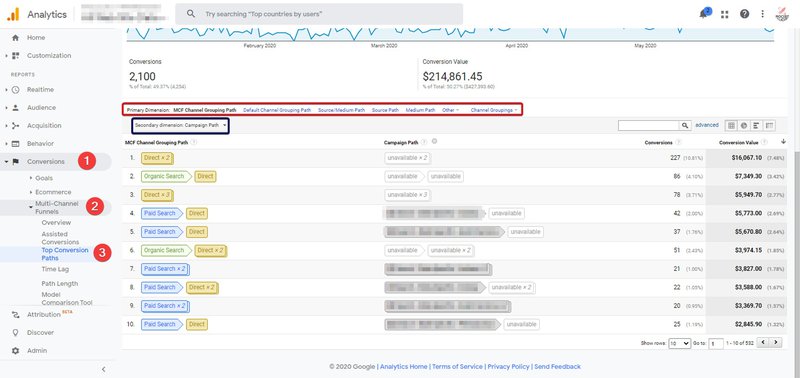Click the Organic Search chip in row 2
The image size is (800, 378).
167,177
